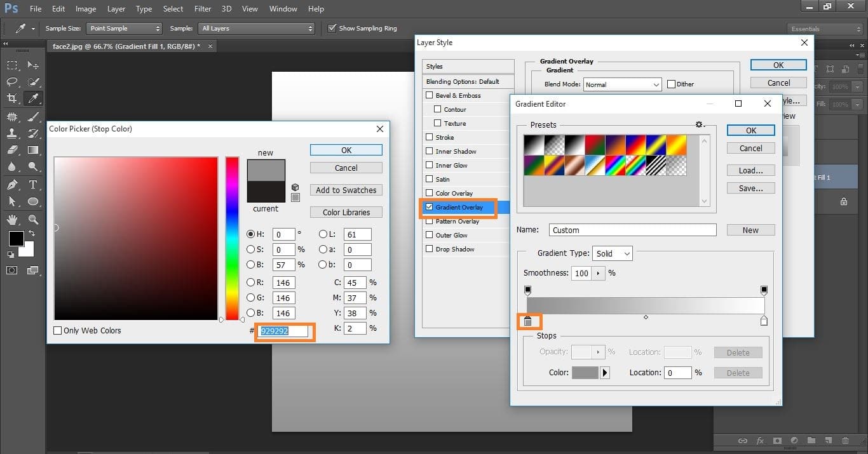Enable the Only Web Colors checkbox
Image resolution: width=868 pixels, height=454 pixels.
tap(58, 331)
